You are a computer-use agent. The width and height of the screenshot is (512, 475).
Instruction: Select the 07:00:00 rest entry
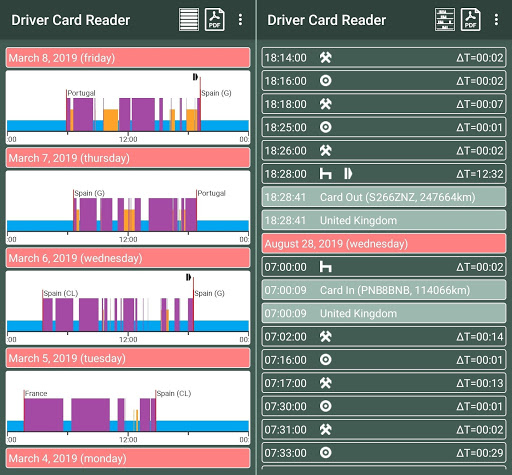(x=384, y=267)
